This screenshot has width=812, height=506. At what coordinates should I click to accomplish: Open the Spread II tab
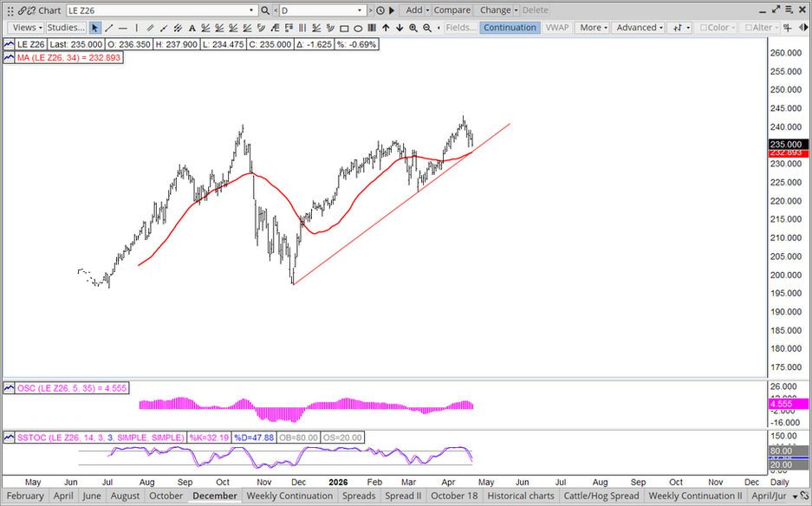pyautogui.click(x=404, y=496)
